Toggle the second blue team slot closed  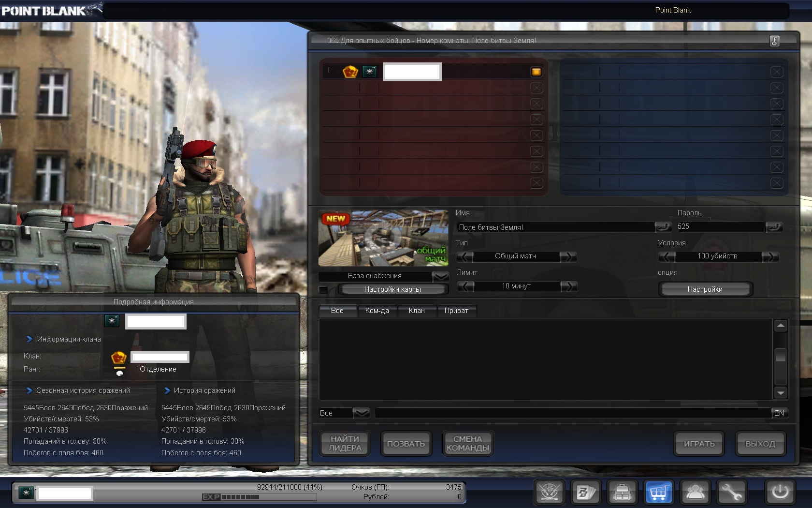click(776, 88)
